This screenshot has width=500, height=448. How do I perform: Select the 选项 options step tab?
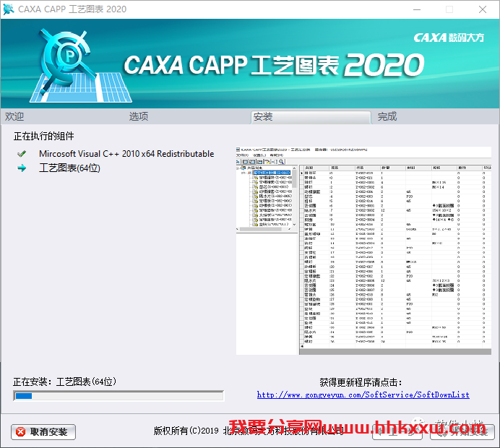[139, 116]
